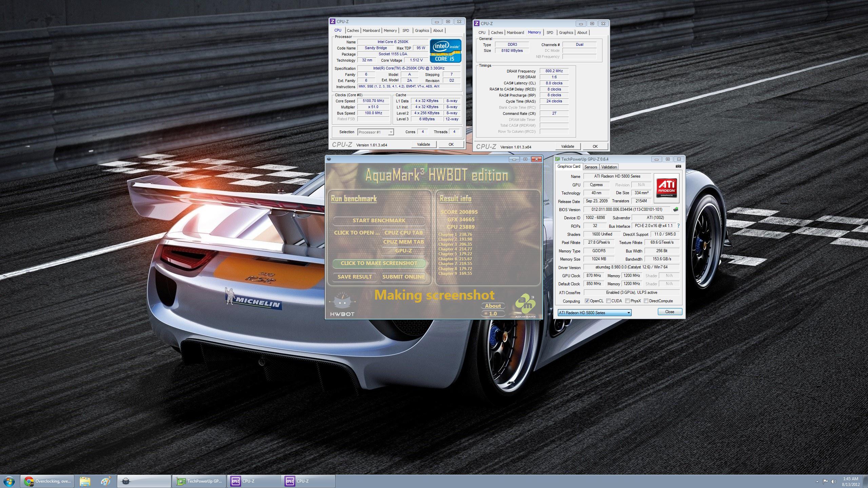The image size is (868, 488).
Task: Click CPU-Z Memory window title icon
Action: pyautogui.click(x=477, y=23)
